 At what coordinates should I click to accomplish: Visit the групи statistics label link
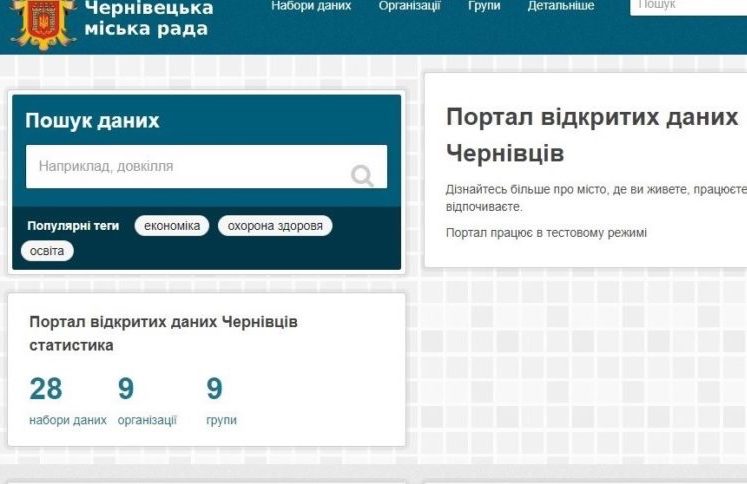[x=221, y=420]
